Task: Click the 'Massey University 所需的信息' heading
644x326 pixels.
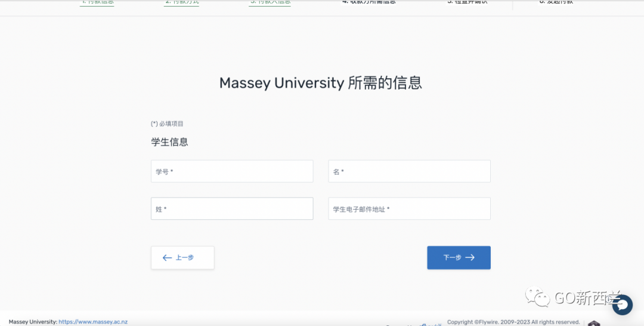Action: point(321,83)
